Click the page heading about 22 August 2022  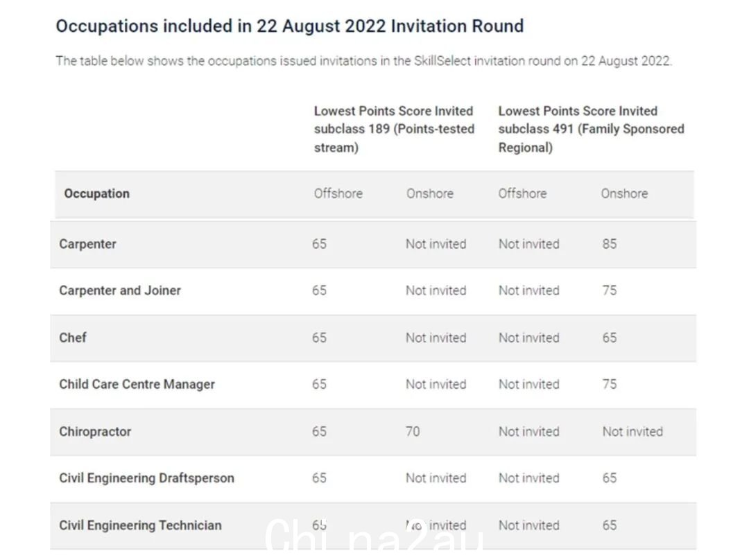(x=289, y=26)
